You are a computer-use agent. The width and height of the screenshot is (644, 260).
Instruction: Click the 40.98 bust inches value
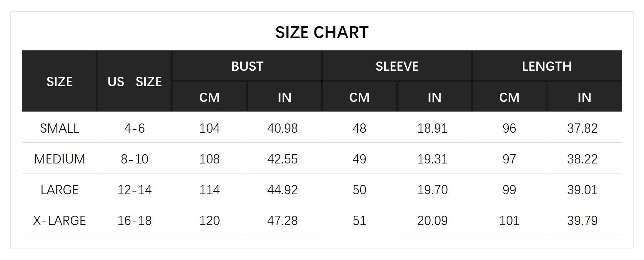coord(283,128)
